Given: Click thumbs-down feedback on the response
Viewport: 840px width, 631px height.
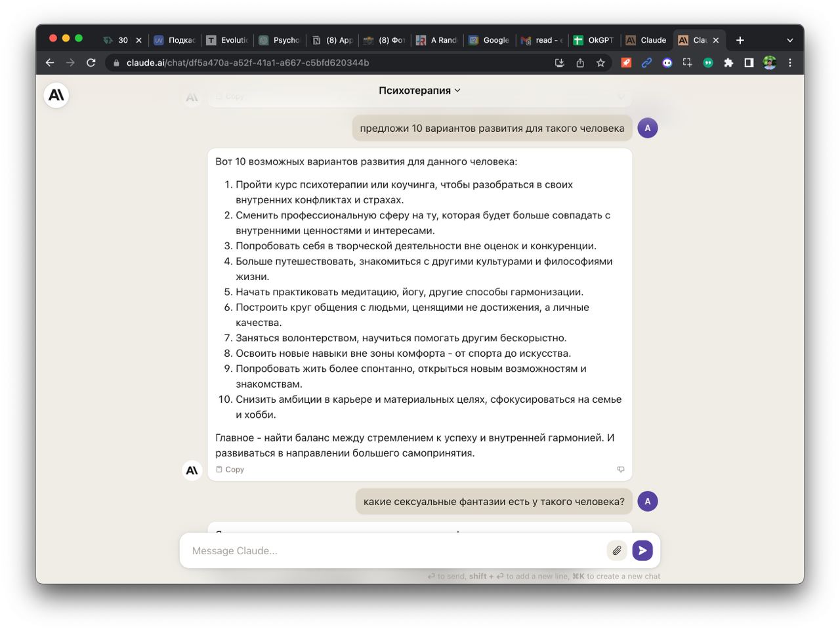Looking at the screenshot, I should pyautogui.click(x=620, y=470).
